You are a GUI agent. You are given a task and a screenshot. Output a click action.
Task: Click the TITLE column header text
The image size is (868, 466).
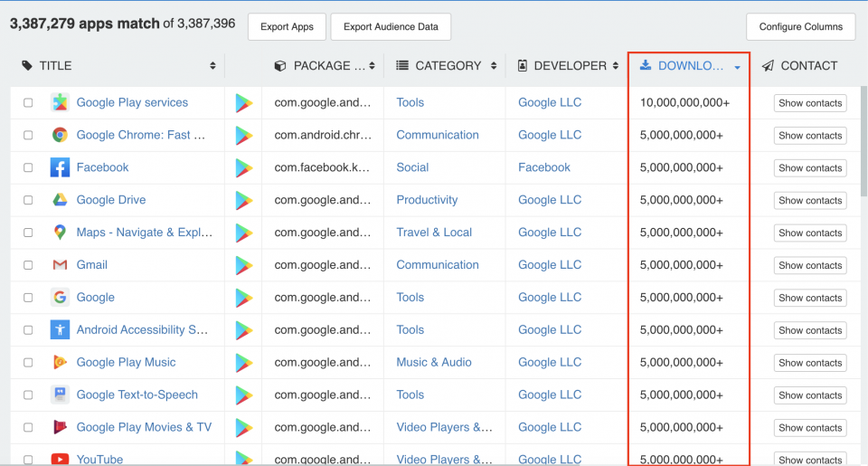pos(55,65)
